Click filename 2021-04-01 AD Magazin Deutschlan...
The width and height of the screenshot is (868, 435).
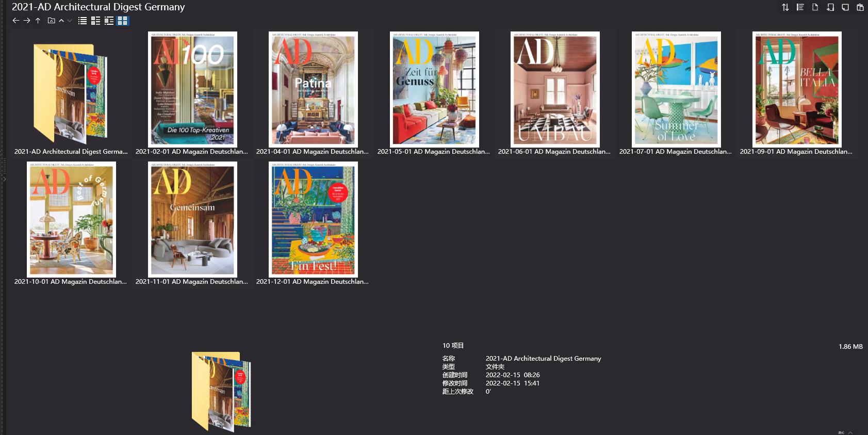click(x=313, y=152)
